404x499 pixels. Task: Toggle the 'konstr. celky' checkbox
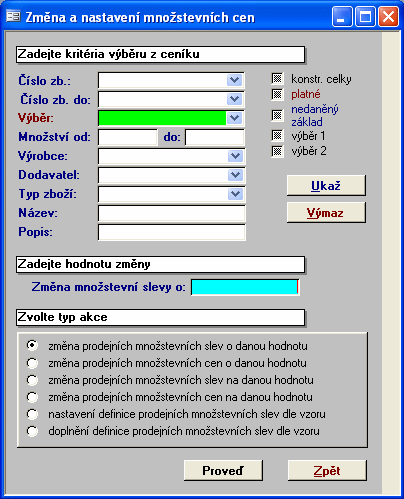coord(277,79)
